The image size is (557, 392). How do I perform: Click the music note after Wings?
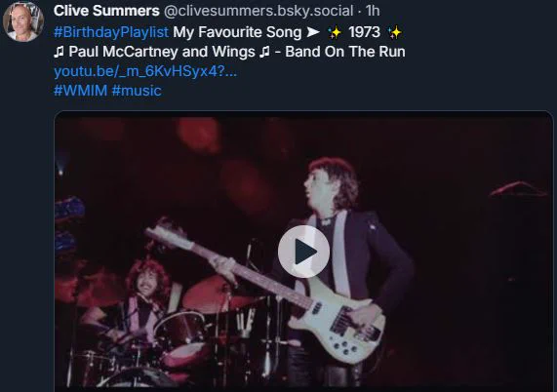(x=264, y=53)
